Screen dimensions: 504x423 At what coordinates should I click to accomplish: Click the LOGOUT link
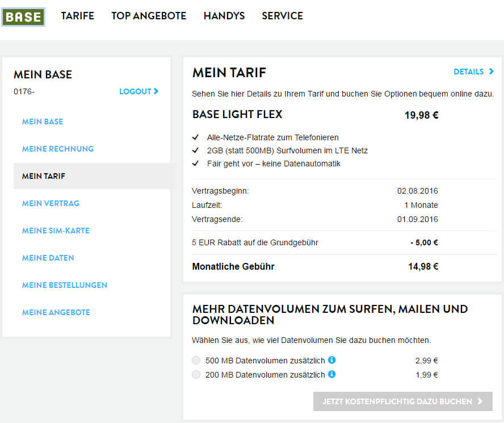pyautogui.click(x=139, y=91)
